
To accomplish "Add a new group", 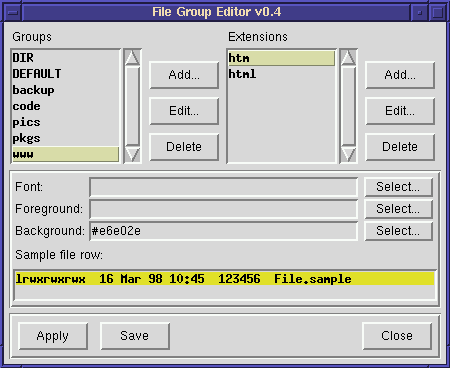I will click(x=184, y=75).
